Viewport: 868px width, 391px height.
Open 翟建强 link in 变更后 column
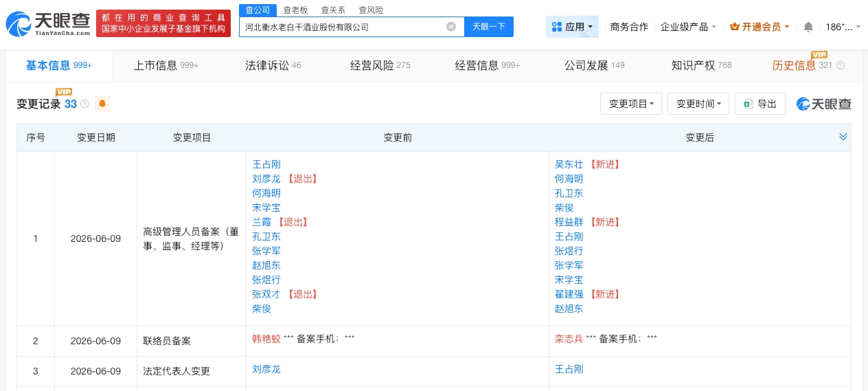[x=569, y=294]
